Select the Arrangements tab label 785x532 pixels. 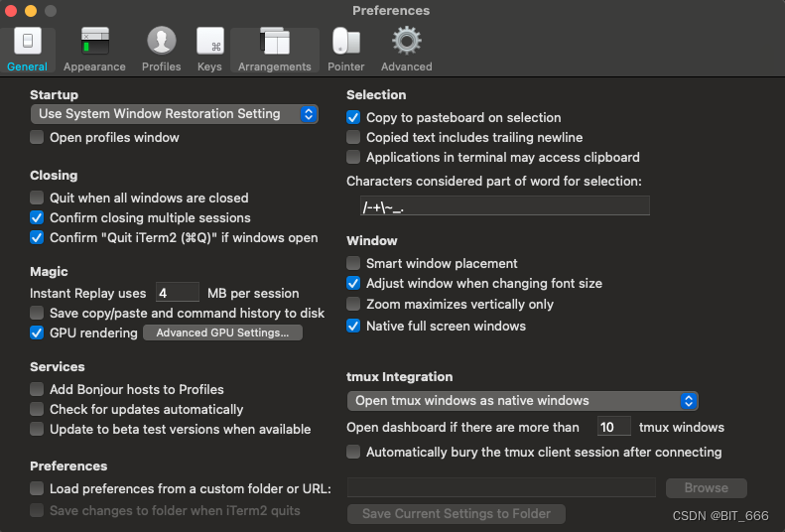[274, 66]
